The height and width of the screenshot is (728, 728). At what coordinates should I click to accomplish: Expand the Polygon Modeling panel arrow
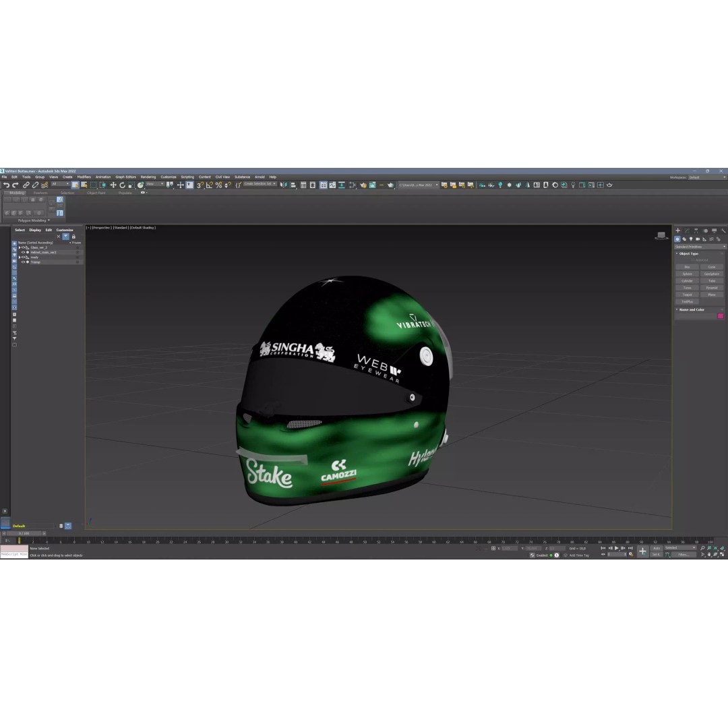tap(49, 220)
